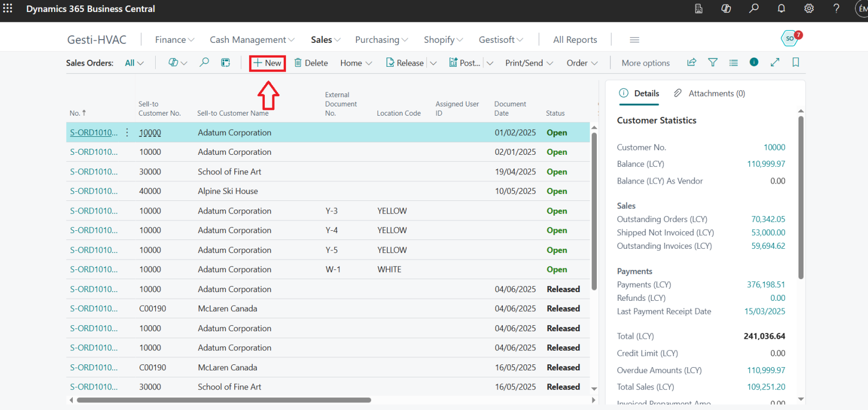The image size is (868, 410).
Task: Open the Sales navigation dropdown
Action: (x=325, y=40)
